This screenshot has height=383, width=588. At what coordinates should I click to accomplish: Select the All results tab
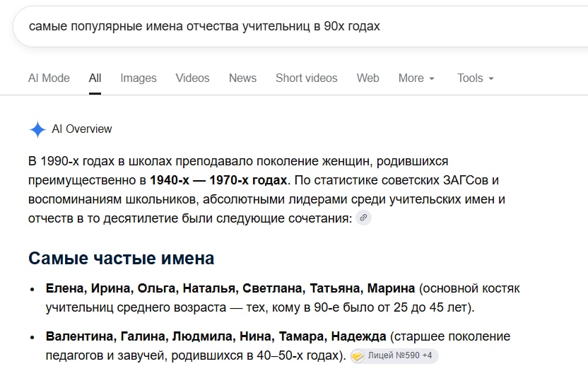pos(95,78)
